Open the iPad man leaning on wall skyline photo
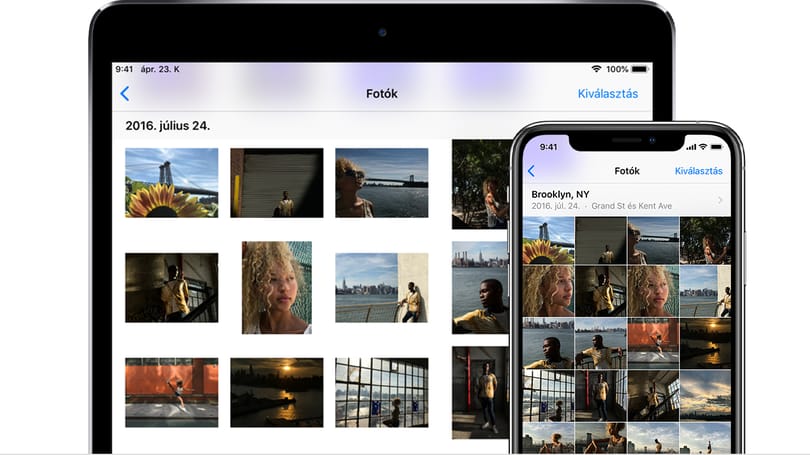This screenshot has height=455, width=810. point(382,288)
